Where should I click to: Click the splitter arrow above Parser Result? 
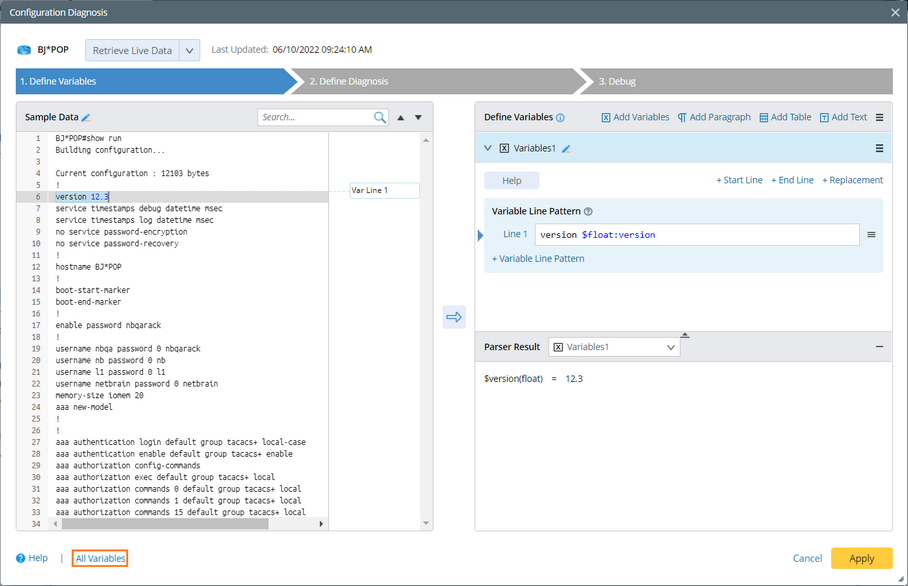[684, 335]
